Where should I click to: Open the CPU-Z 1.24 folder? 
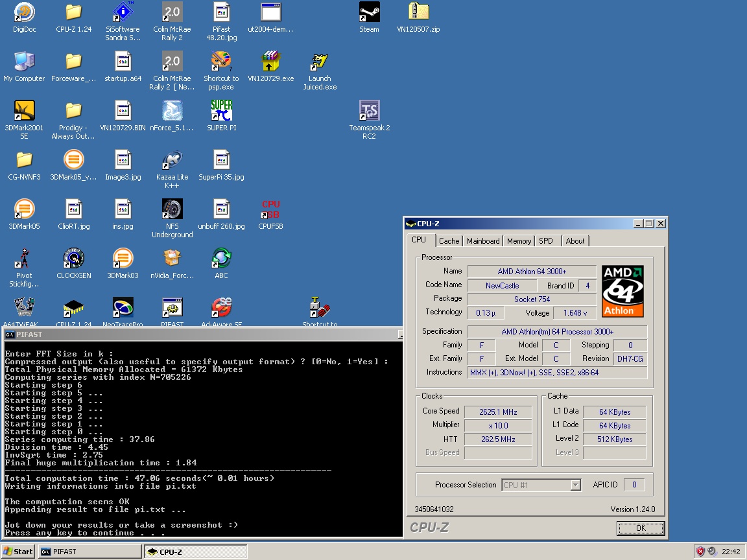(73, 17)
